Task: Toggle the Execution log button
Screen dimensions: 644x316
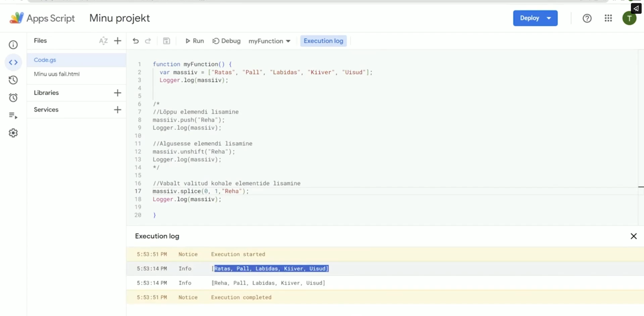Action: [x=324, y=41]
